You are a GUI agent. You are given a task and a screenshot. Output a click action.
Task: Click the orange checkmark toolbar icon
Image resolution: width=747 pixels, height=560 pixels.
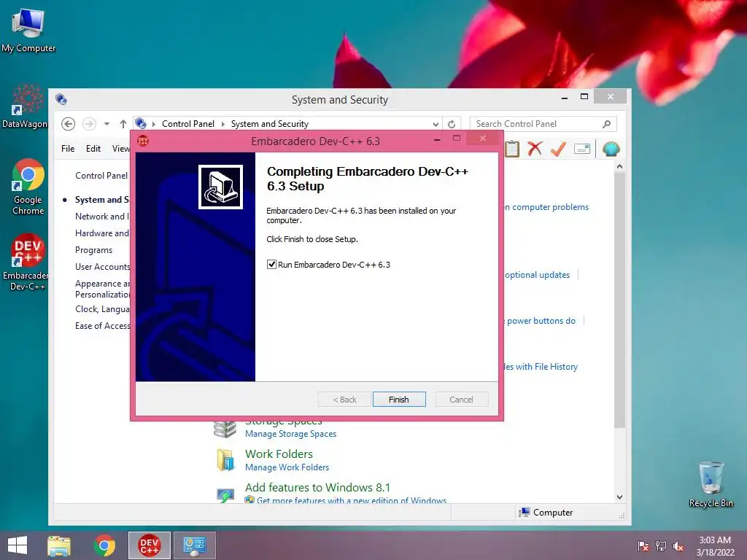(x=558, y=149)
